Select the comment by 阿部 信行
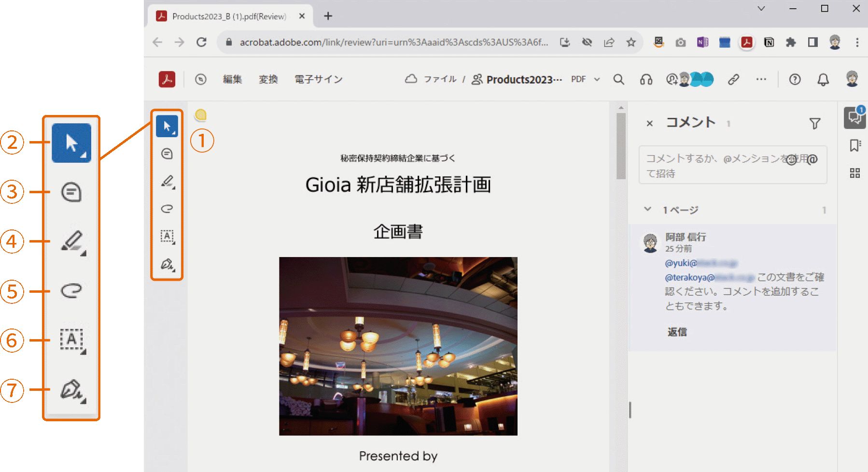The image size is (868, 472). [x=733, y=287]
